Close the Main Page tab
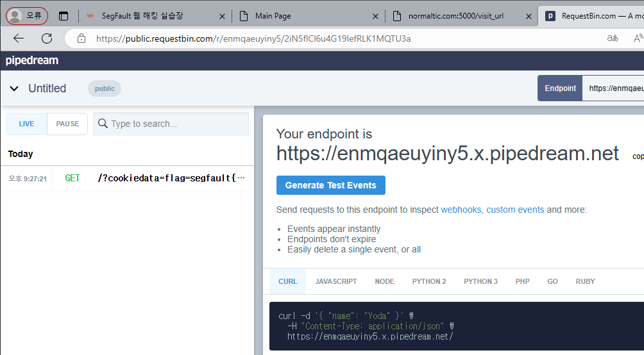Screen dimensions: 644x355 [x=375, y=17]
